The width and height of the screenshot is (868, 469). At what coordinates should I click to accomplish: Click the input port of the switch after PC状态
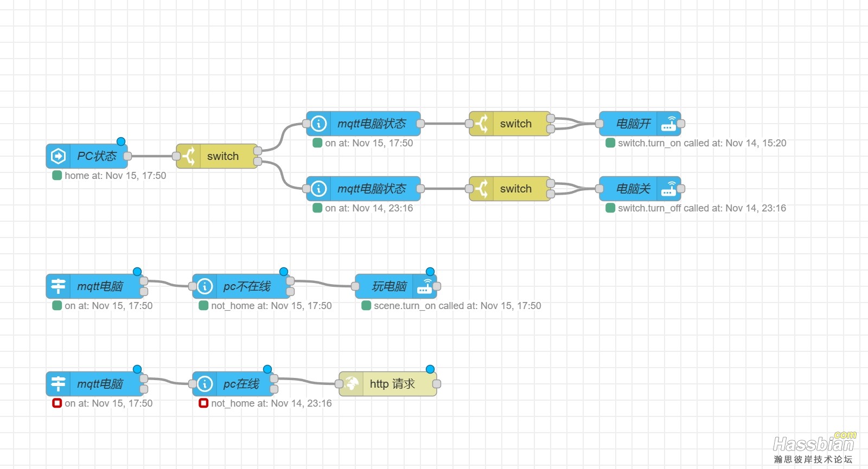[176, 156]
